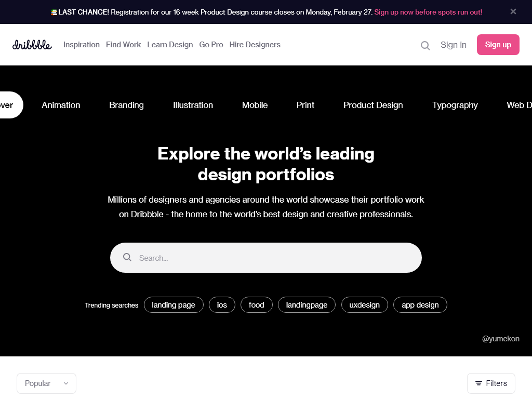The height and width of the screenshot is (399, 532).
Task: Open search via header magnifier icon
Action: pyautogui.click(x=425, y=45)
